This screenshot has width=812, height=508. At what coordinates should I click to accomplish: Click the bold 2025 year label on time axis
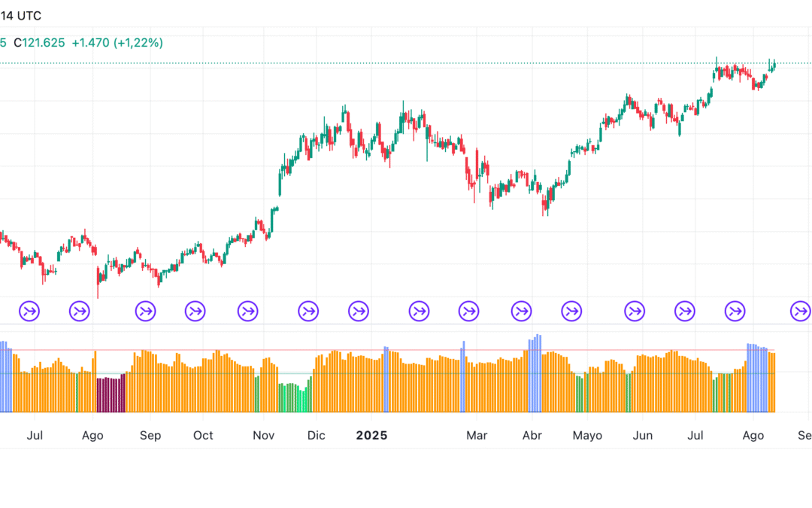click(371, 436)
